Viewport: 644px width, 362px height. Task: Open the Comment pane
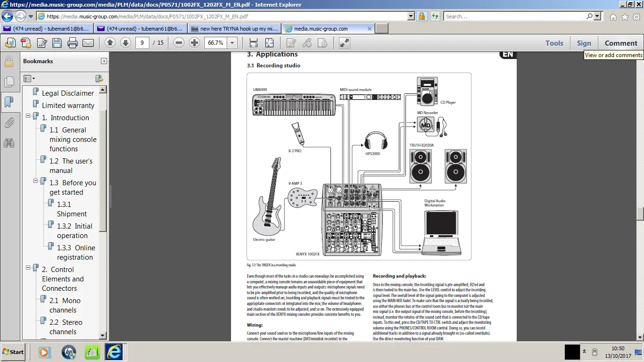pos(621,43)
